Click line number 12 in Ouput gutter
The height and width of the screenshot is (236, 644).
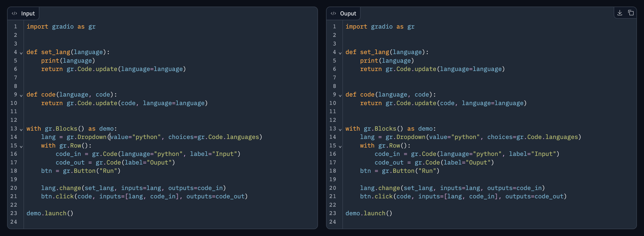333,120
